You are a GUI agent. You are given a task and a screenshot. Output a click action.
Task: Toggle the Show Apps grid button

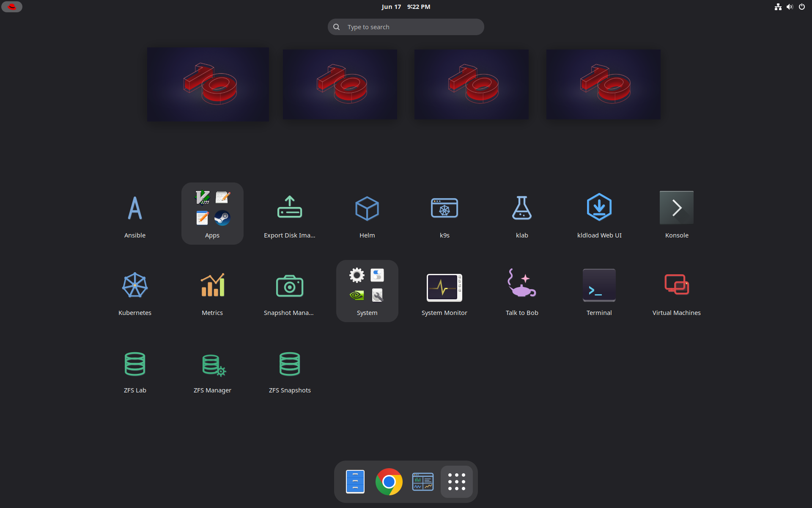457,482
